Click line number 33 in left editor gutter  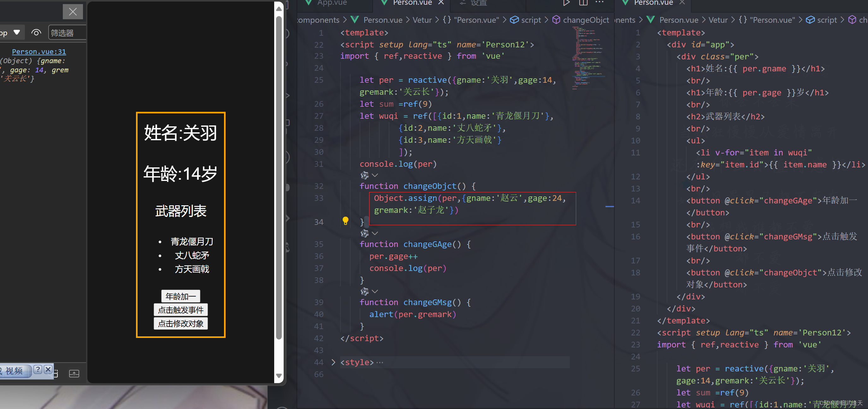[x=319, y=198]
